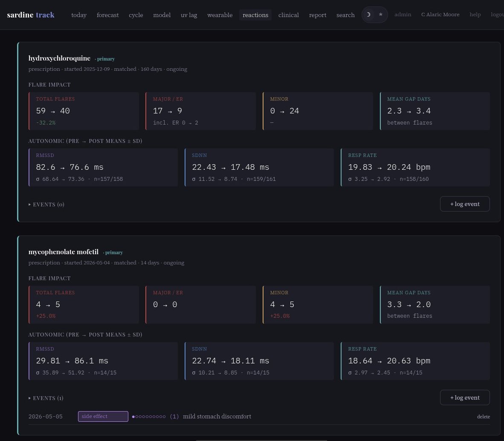
Task: Click RMSSD 82.6 → 76.6 ms value
Action: click(x=70, y=167)
